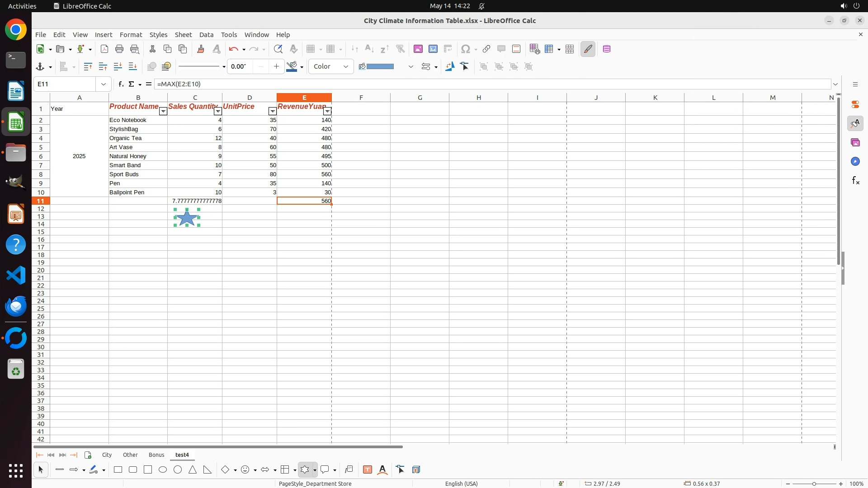Click the Export as PDF icon
The width and height of the screenshot is (868, 488).
[x=104, y=49]
